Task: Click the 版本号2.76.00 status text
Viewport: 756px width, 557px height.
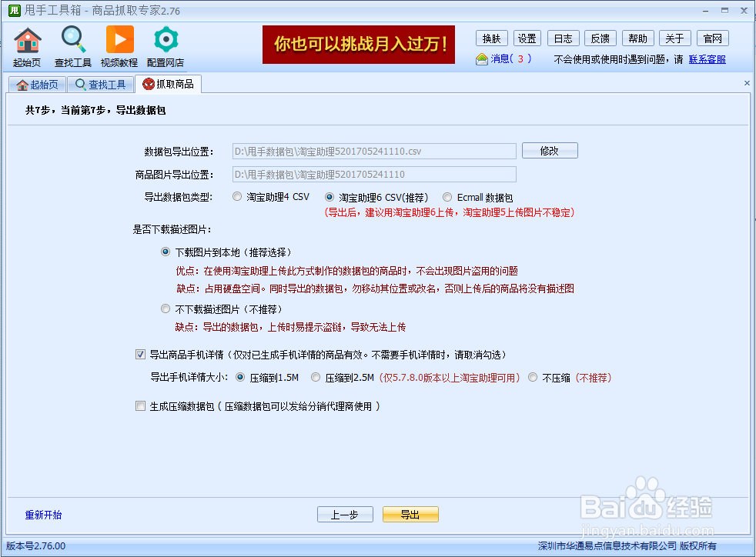Action: (35, 546)
